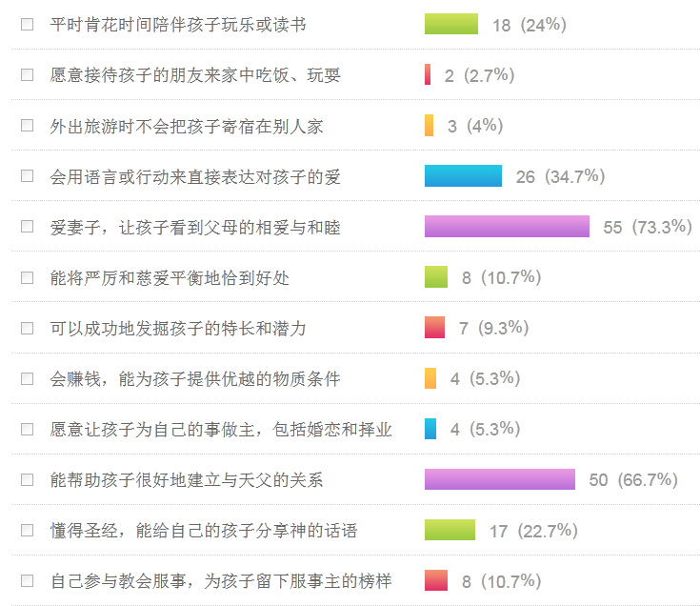
Task: Click the purple 55 (73.3%) result bar
Action: click(x=507, y=227)
